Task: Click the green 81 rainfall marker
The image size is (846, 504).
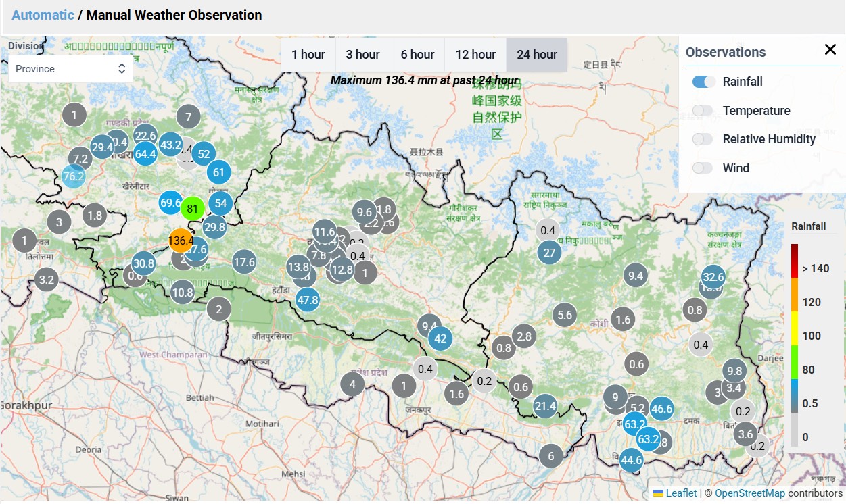Action: click(193, 209)
